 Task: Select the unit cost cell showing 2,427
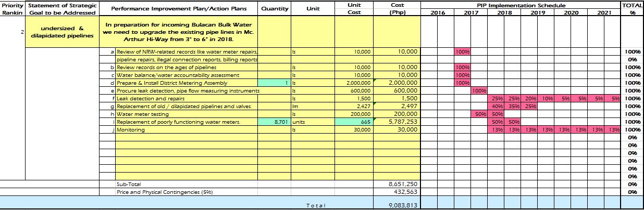point(354,107)
